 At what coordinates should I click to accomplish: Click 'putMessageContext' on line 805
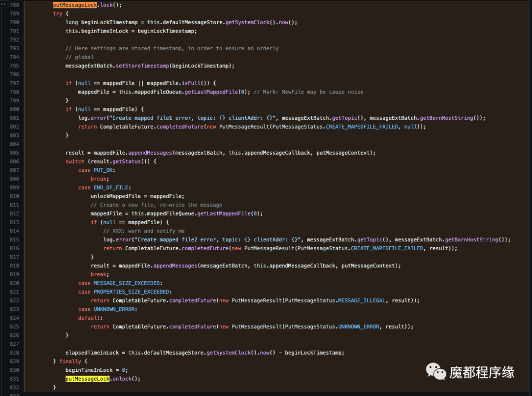tap(343, 153)
